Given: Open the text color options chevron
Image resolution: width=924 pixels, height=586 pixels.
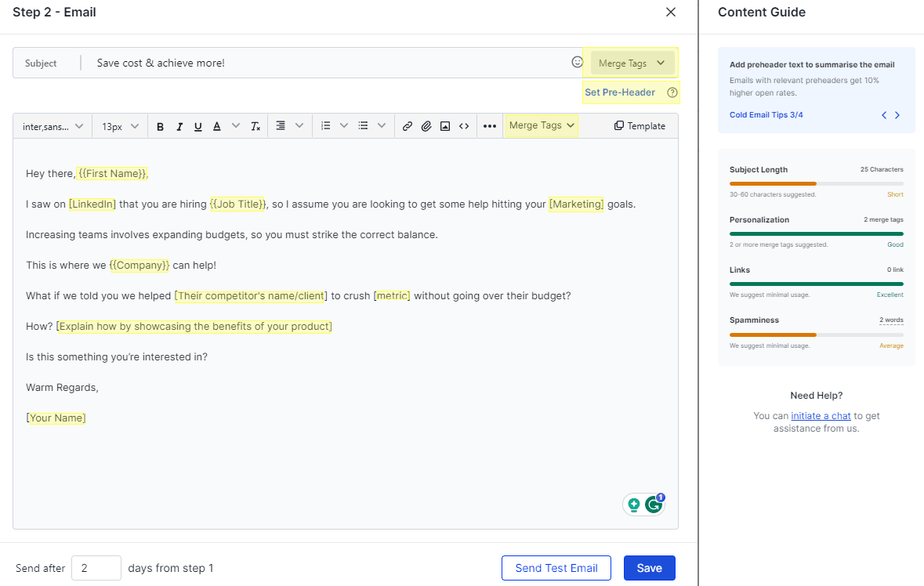Looking at the screenshot, I should [x=235, y=125].
